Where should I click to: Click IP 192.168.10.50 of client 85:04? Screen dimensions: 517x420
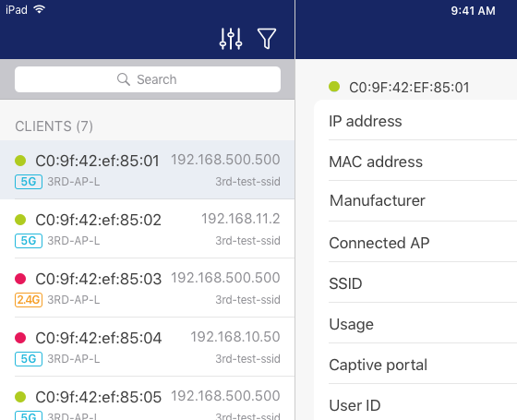235,337
